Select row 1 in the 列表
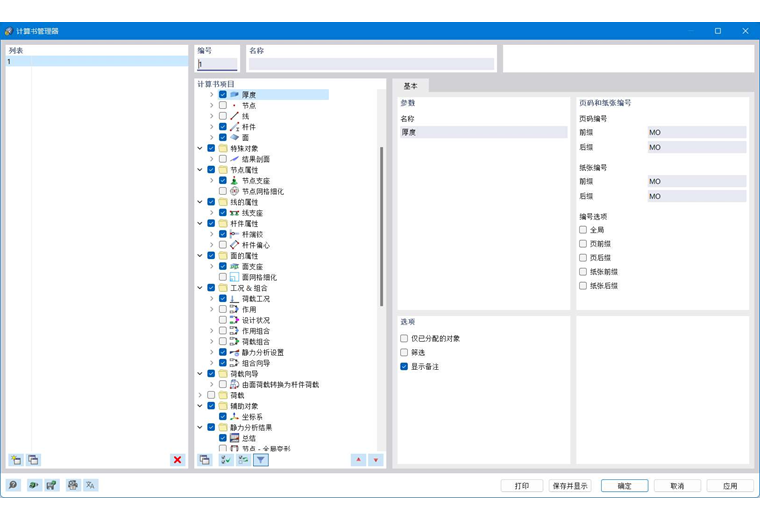Viewport: 760px width, 520px height. tap(97, 62)
